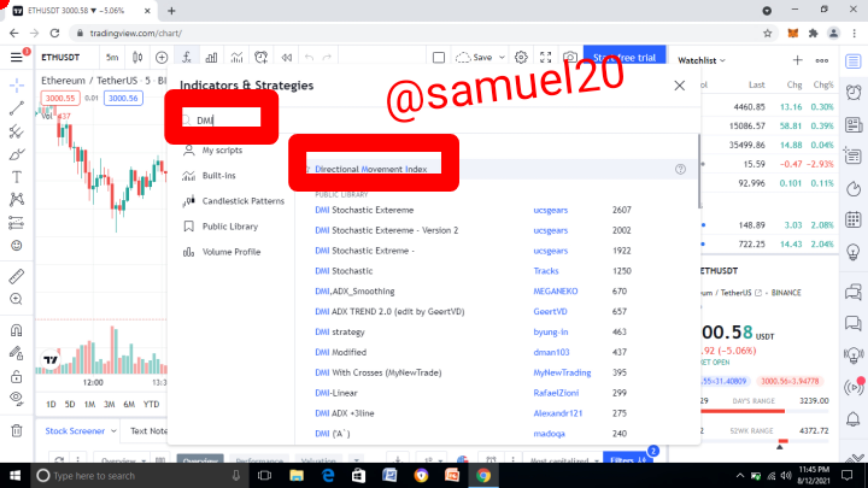868x488 pixels.
Task: Click help icon for Directional Movement Index
Action: tap(680, 169)
